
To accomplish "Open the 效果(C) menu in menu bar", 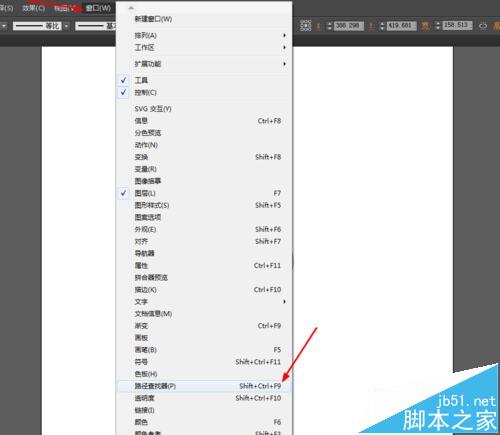I will [33, 8].
